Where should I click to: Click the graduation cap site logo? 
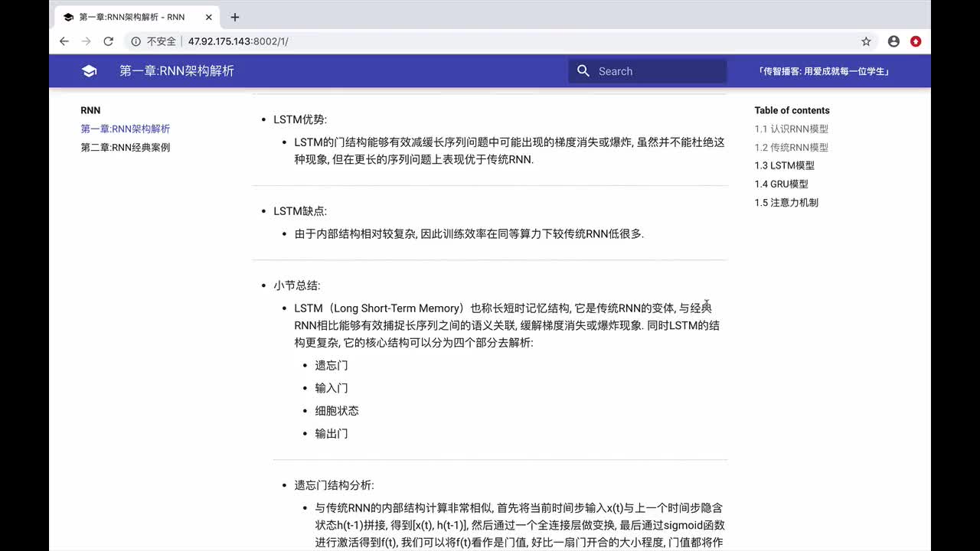(89, 71)
